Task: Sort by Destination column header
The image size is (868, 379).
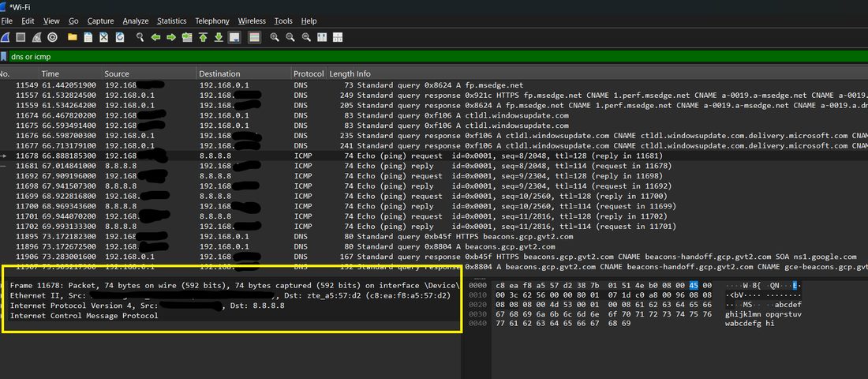Action: (244, 73)
